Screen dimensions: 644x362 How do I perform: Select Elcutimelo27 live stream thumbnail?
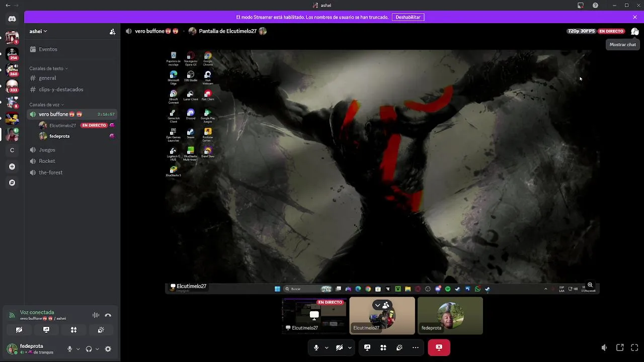coord(314,316)
